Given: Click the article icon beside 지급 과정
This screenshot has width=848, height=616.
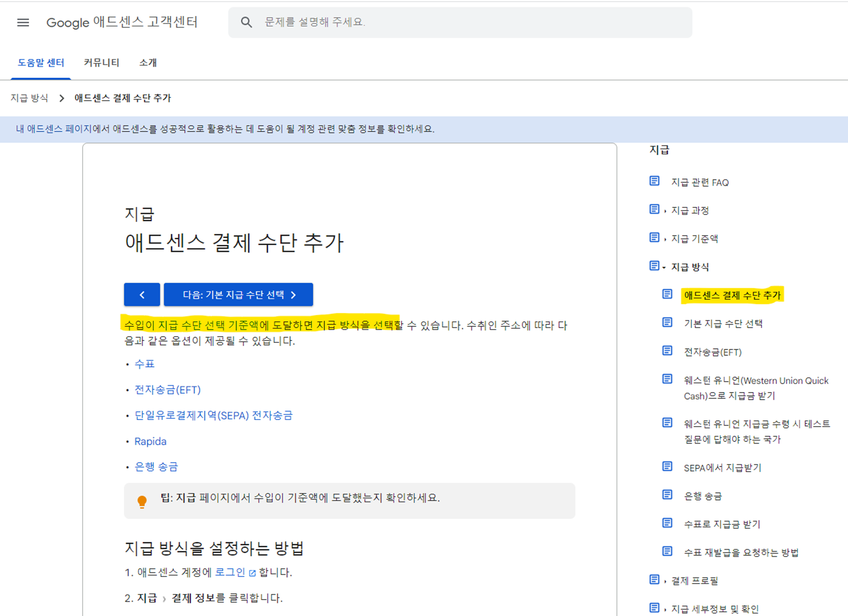Looking at the screenshot, I should click(654, 209).
